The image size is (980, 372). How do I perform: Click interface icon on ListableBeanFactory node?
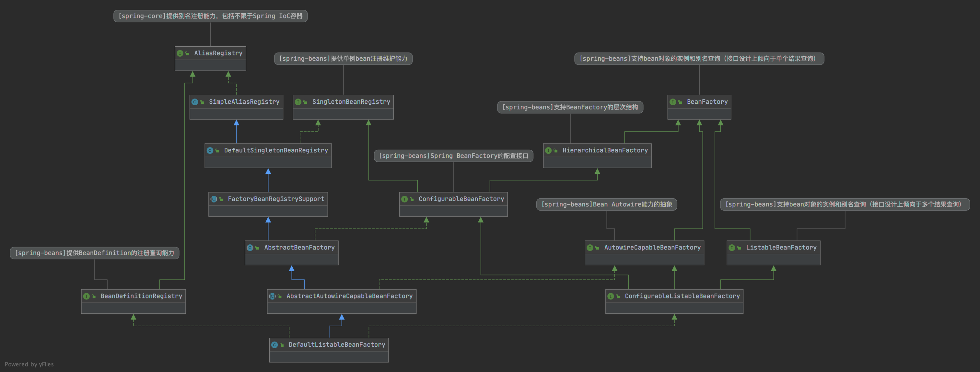[x=731, y=248]
